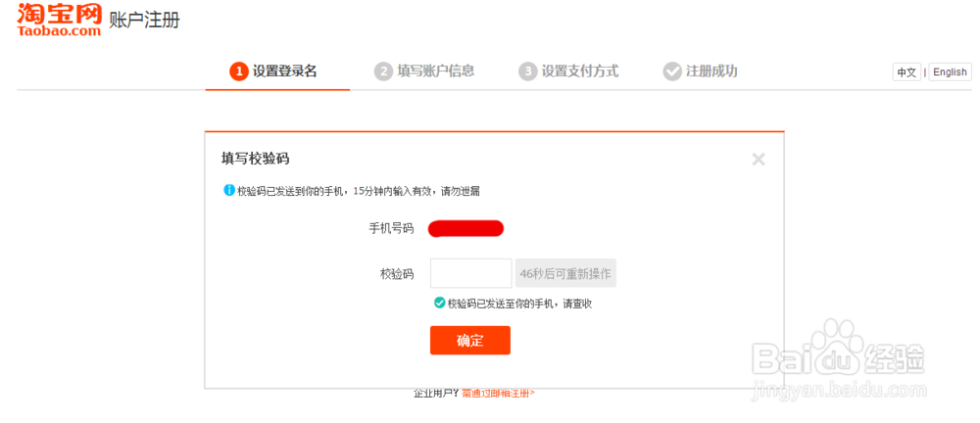
Task: Click the checkmark icon beside 注册成功
Action: [x=672, y=70]
